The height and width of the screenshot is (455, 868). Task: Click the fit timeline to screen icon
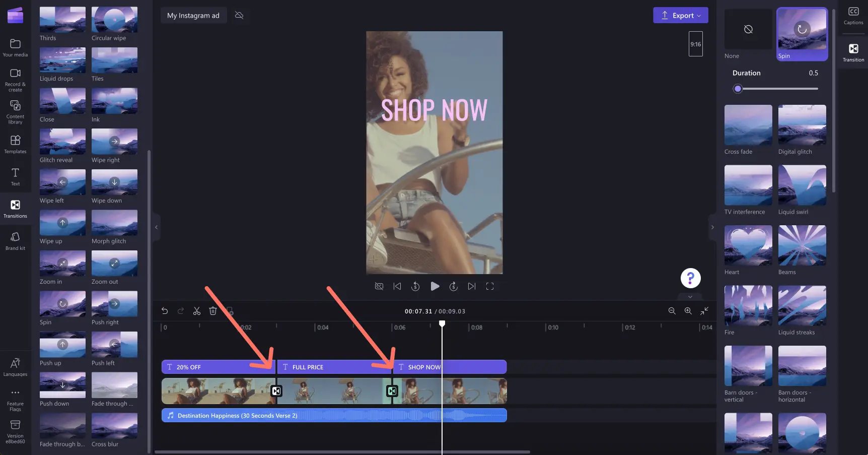tap(704, 311)
